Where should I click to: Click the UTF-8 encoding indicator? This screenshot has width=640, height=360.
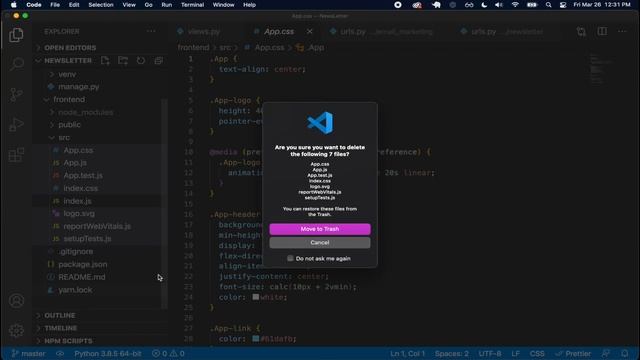(490, 353)
